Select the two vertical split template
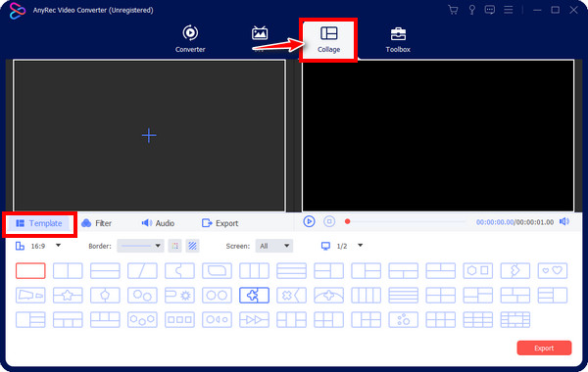The width and height of the screenshot is (588, 372). tap(68, 270)
